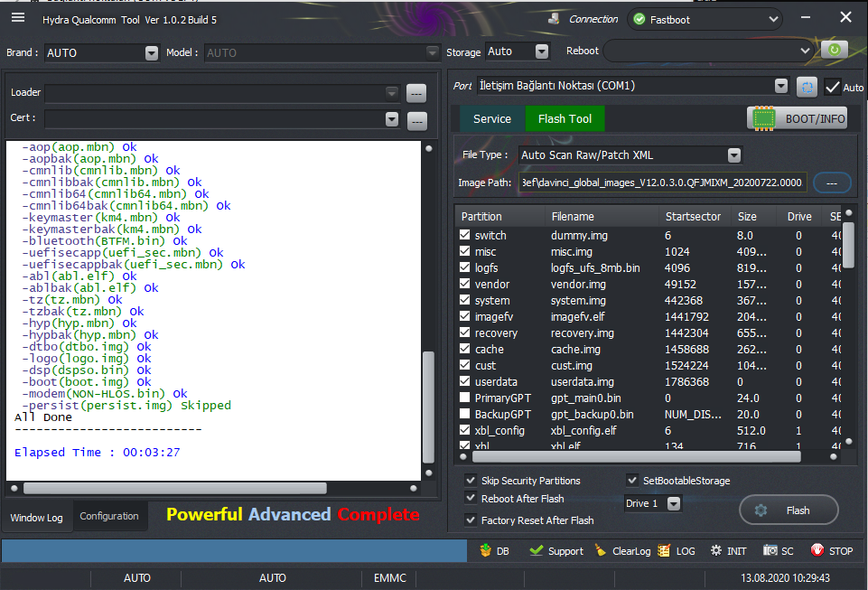Click the partition table horizontal scrollbar
The height and width of the screenshot is (590, 868).
[x=637, y=456]
